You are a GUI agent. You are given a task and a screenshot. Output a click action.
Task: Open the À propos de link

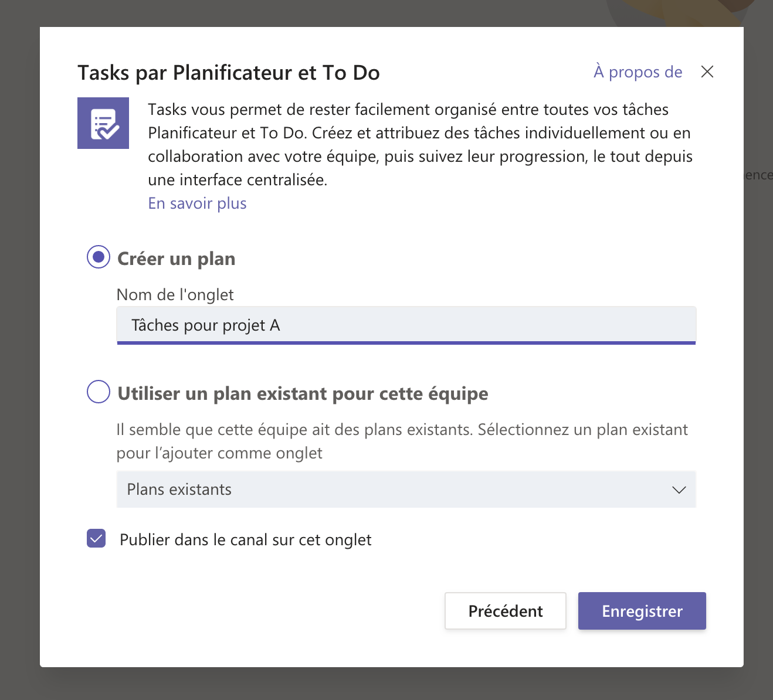coord(638,72)
